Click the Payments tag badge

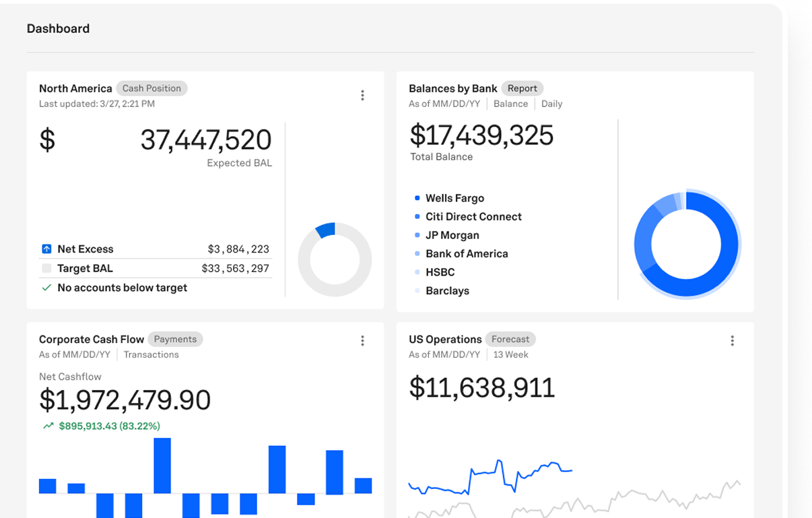click(175, 339)
